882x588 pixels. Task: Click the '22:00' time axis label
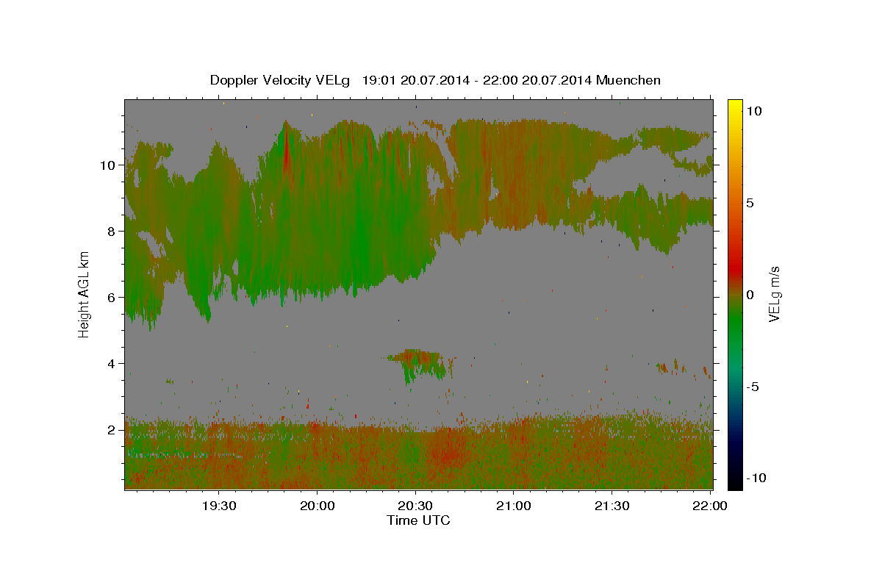pyautogui.click(x=710, y=506)
